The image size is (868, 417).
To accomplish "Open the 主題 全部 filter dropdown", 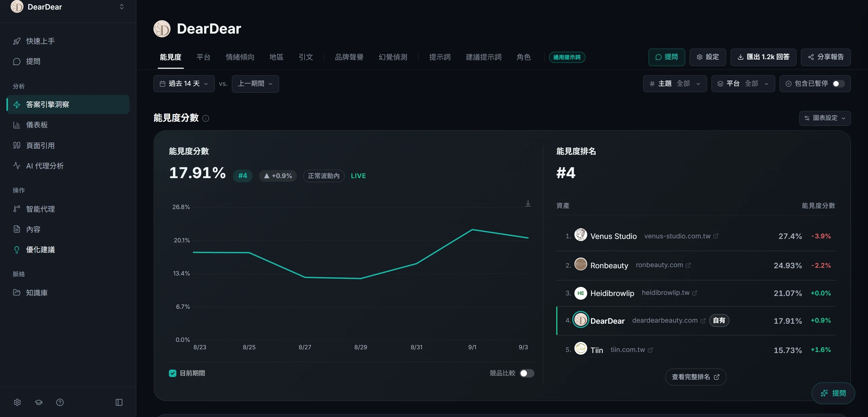I will click(x=675, y=84).
